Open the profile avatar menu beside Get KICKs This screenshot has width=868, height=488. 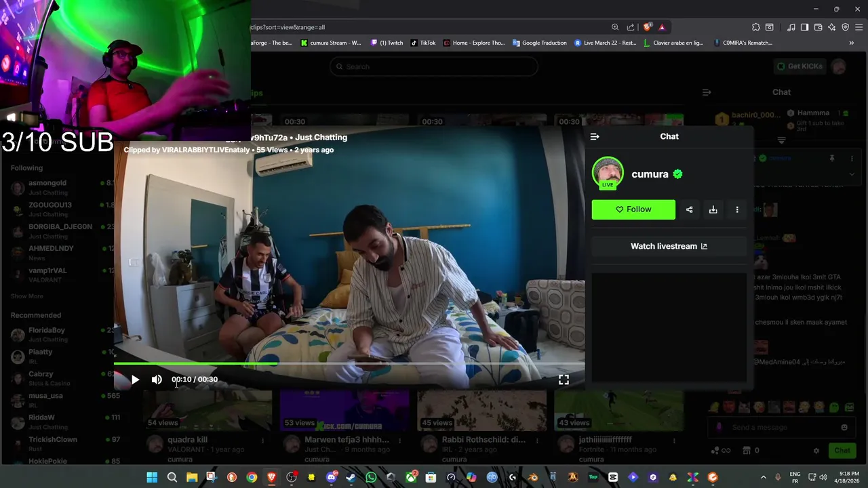coord(839,66)
